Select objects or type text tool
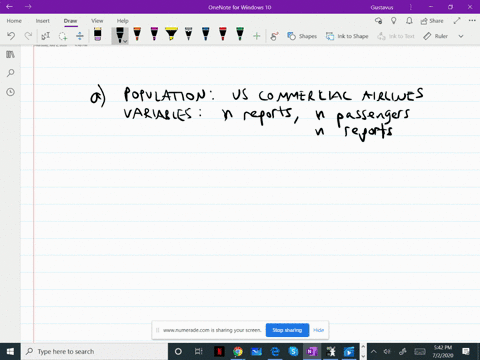The image size is (480, 360). pyautogui.click(x=45, y=36)
